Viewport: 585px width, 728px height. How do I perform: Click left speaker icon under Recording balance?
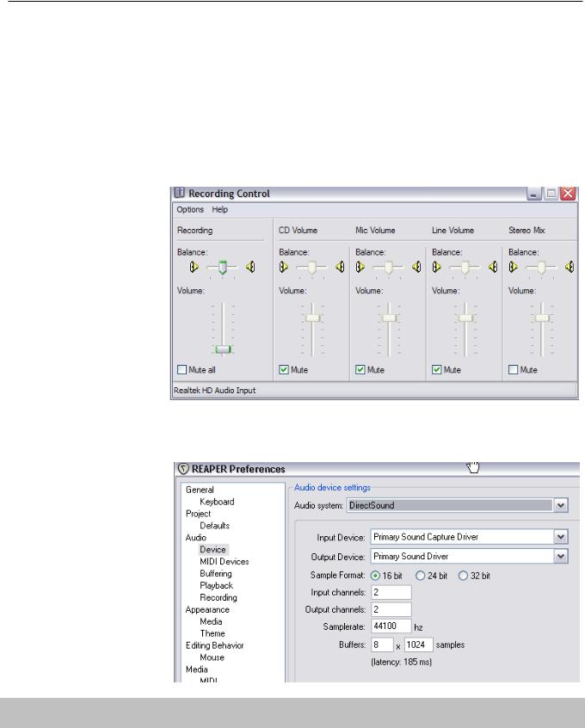194,267
